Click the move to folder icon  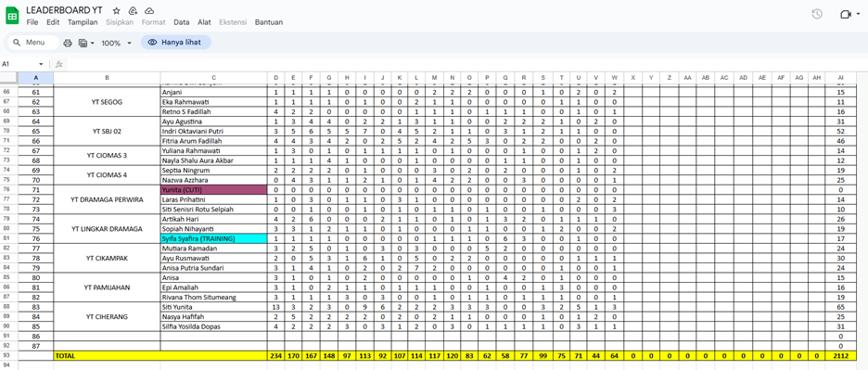click(133, 11)
